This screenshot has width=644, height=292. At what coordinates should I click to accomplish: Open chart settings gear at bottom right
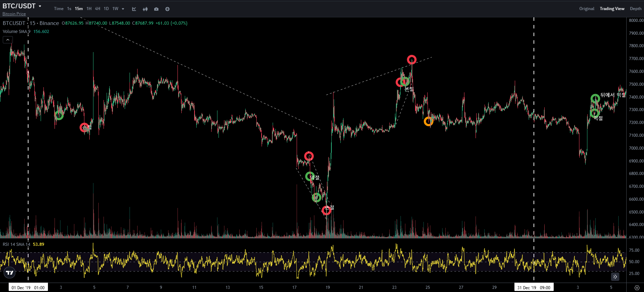click(637, 288)
